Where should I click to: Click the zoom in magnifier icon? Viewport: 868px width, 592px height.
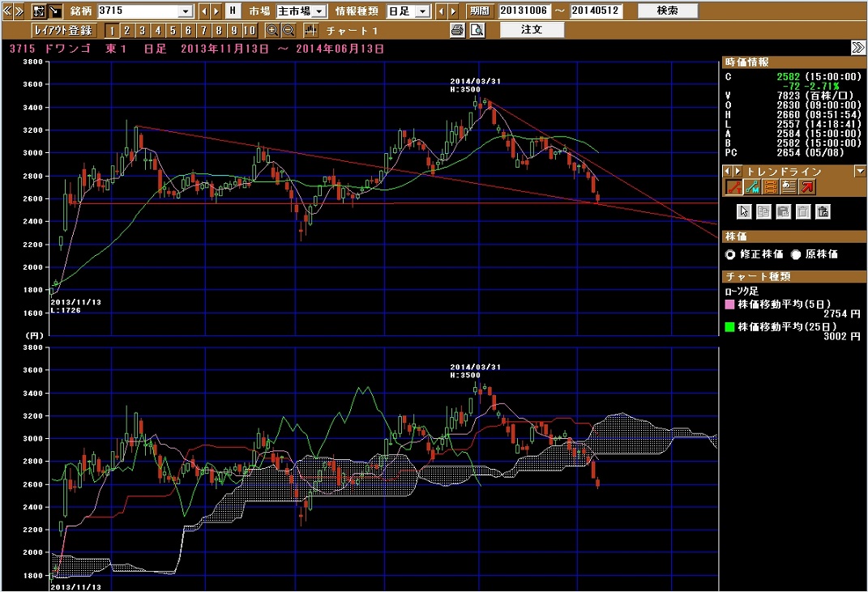tap(272, 31)
